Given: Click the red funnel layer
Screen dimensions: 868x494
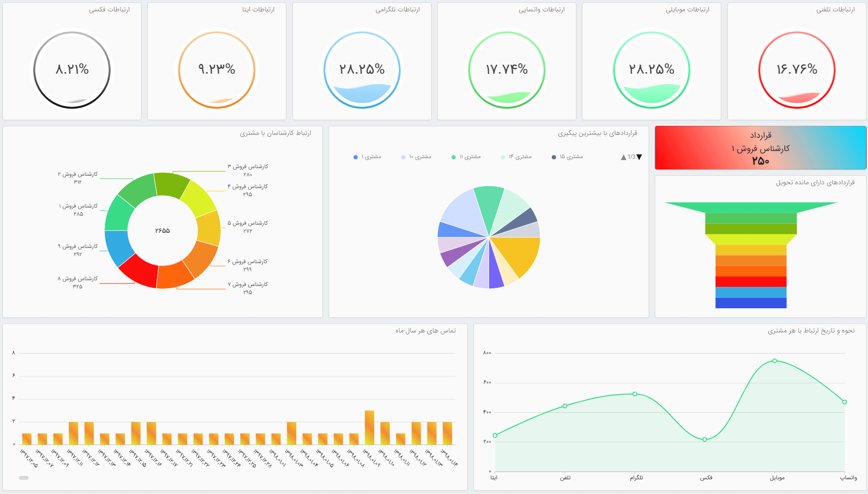Looking at the screenshot, I should (x=751, y=282).
